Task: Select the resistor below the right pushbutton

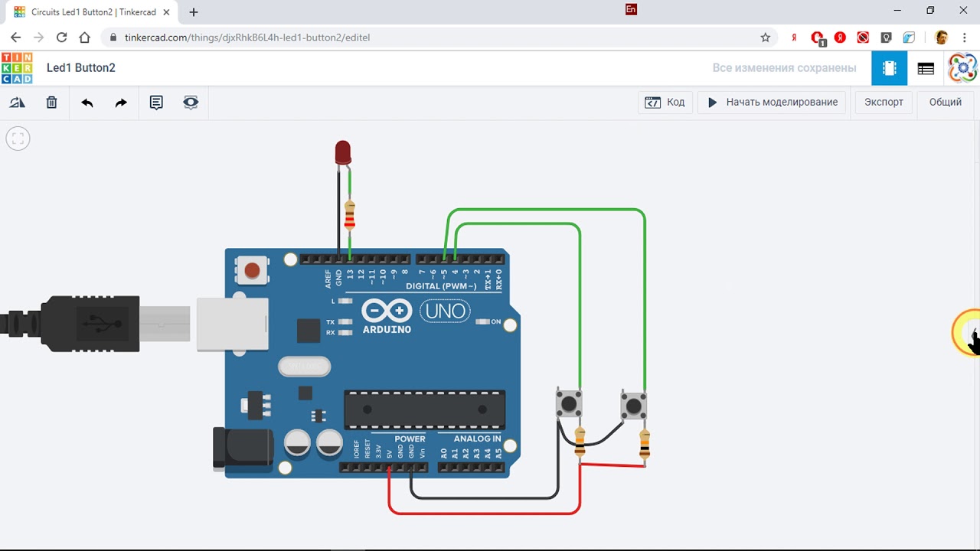Action: [645, 445]
